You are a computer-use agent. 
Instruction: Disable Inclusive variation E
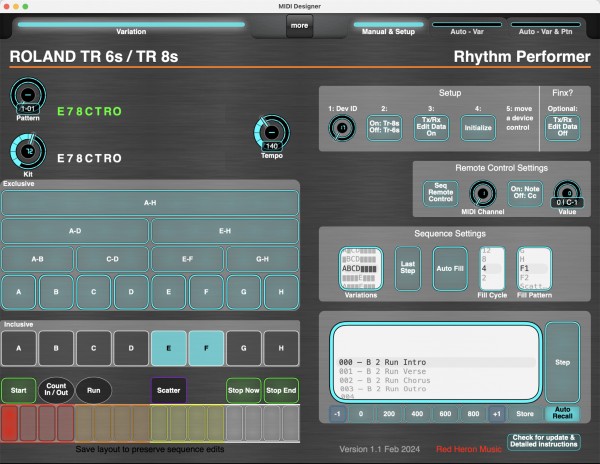point(169,348)
